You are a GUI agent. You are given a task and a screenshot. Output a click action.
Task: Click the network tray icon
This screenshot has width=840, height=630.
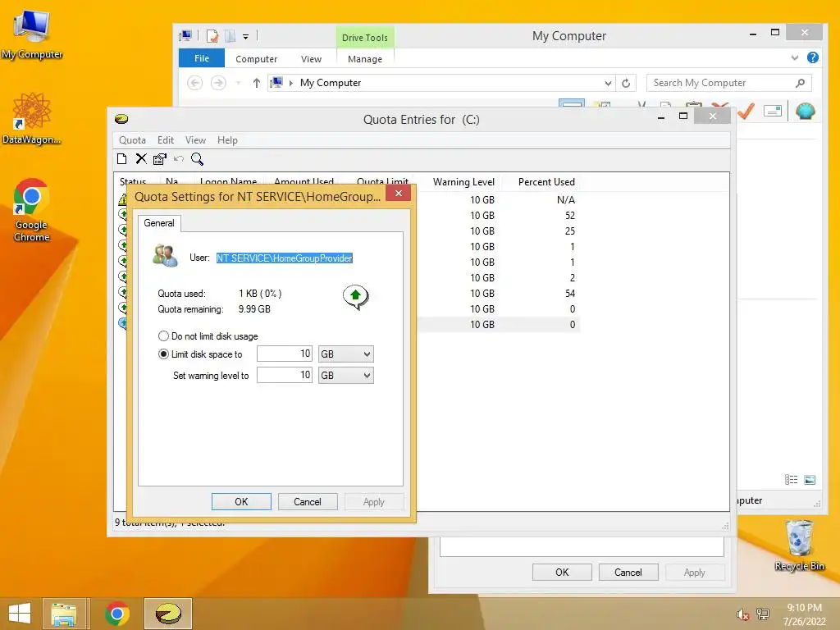(x=762, y=614)
